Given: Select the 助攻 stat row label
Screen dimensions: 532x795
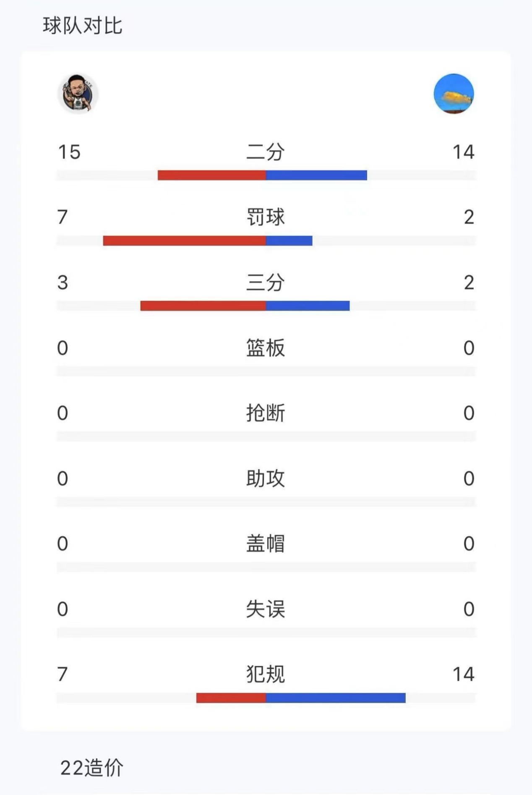Looking at the screenshot, I should pyautogui.click(x=266, y=479).
